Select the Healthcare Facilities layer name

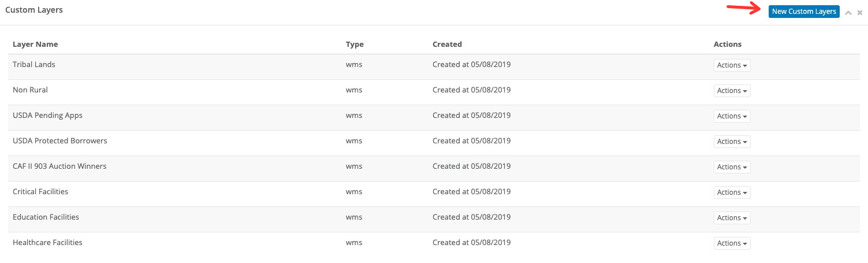[x=47, y=243]
